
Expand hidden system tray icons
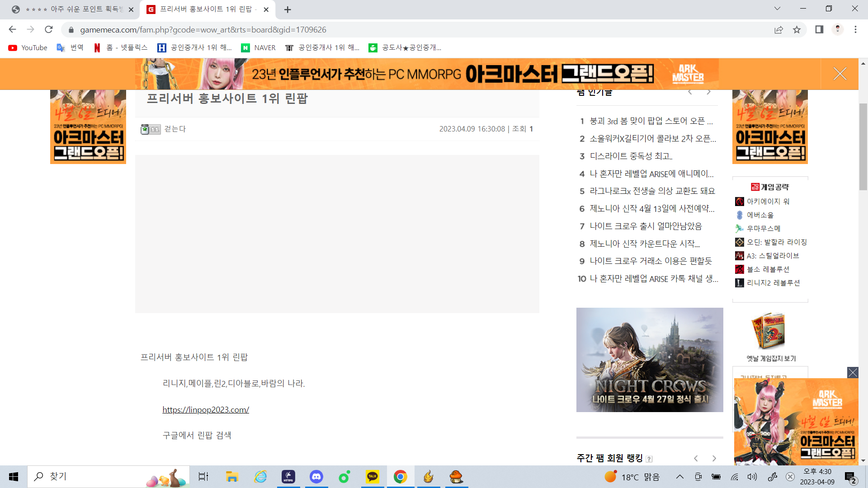pos(679,477)
